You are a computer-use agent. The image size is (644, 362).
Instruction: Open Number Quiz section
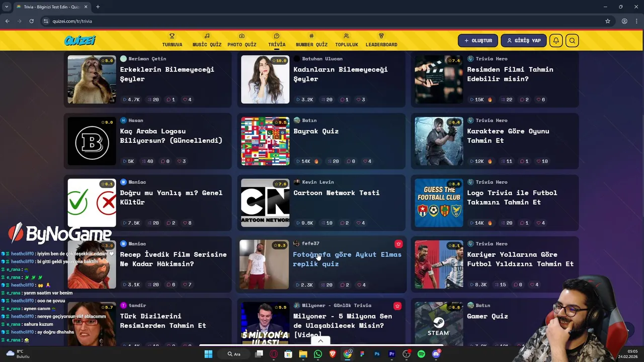(311, 40)
